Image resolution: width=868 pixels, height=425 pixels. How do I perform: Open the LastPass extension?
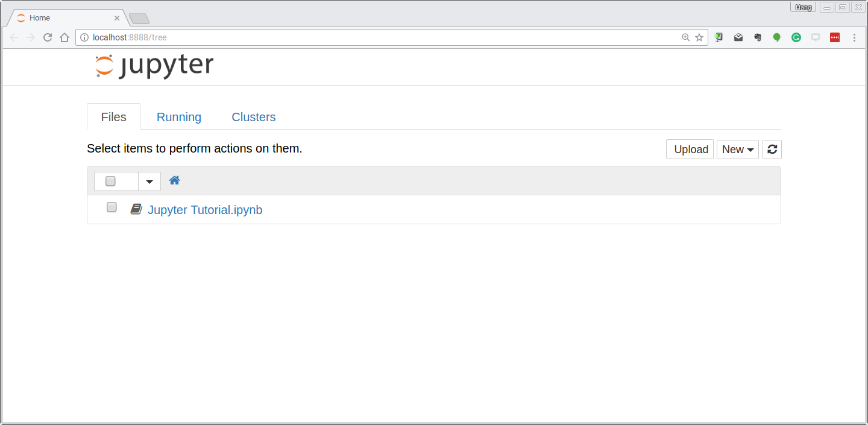835,37
